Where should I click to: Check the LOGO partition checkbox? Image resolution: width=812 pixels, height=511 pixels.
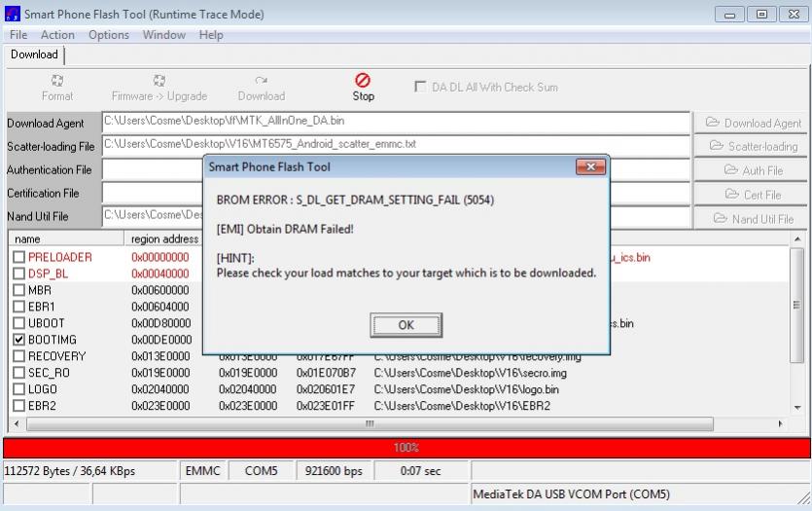pyautogui.click(x=19, y=389)
